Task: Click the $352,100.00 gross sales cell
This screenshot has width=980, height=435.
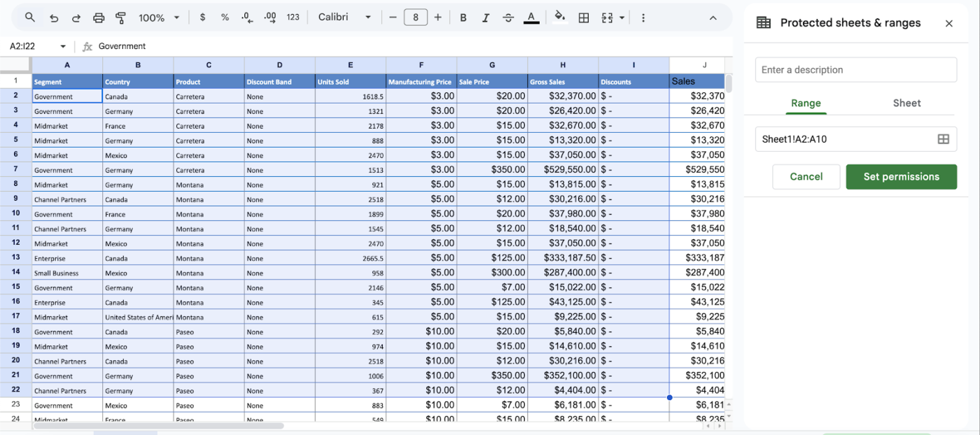Action: (x=563, y=376)
